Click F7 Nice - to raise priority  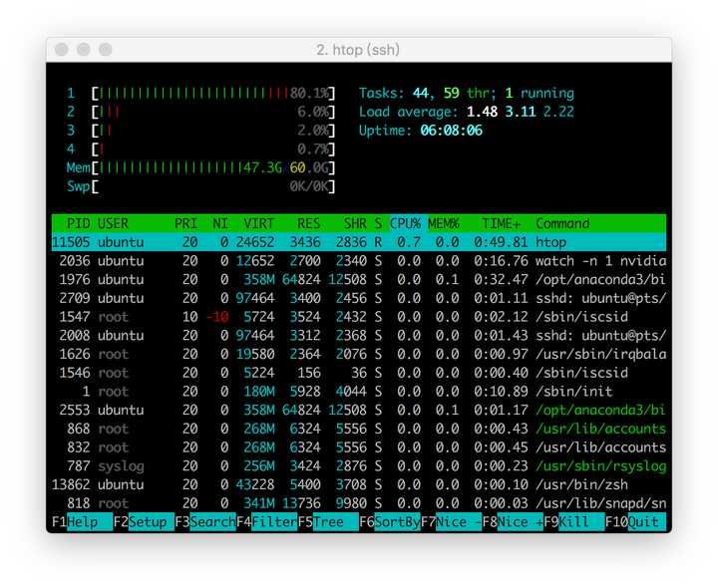point(451,521)
